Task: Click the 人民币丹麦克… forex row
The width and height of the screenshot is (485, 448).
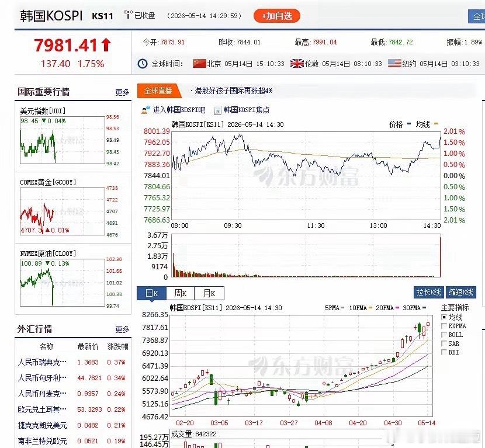Action: click(x=73, y=394)
